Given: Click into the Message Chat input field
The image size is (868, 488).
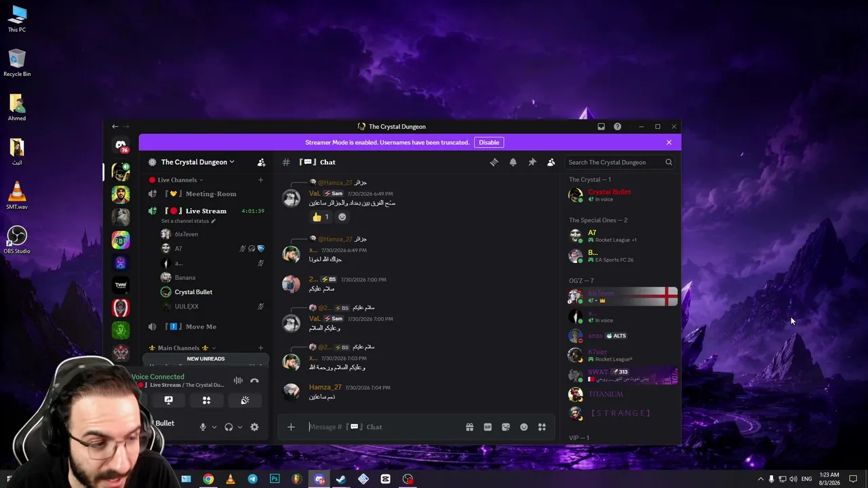Looking at the screenshot, I should point(382,427).
